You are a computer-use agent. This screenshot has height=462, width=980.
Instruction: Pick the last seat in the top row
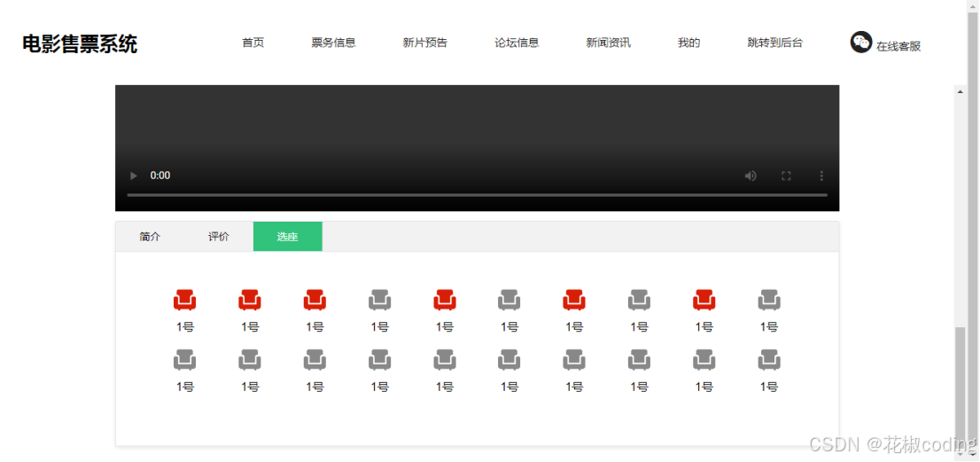point(769,300)
